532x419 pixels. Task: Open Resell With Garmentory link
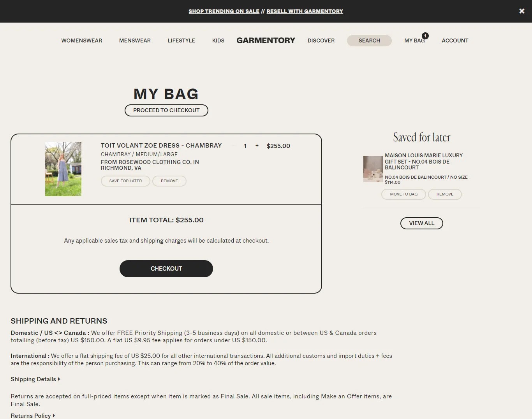coord(305,11)
